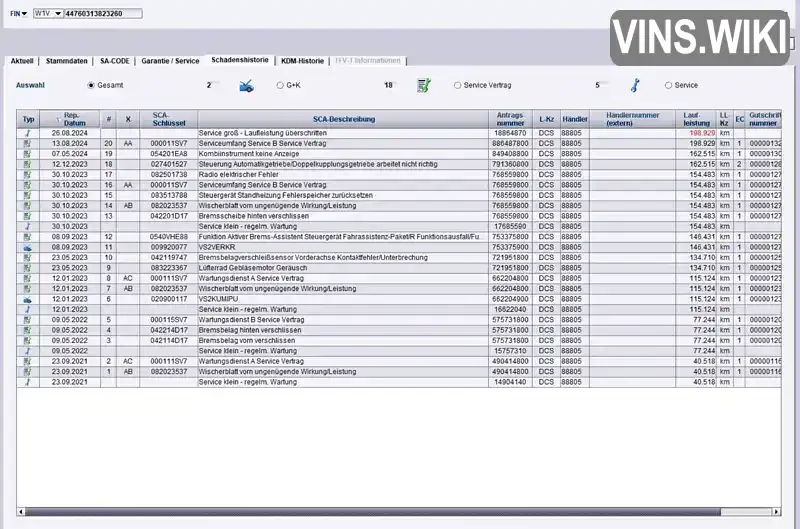Click the car type icon for VS2KUMIPU row
800x529 pixels.
click(x=28, y=299)
